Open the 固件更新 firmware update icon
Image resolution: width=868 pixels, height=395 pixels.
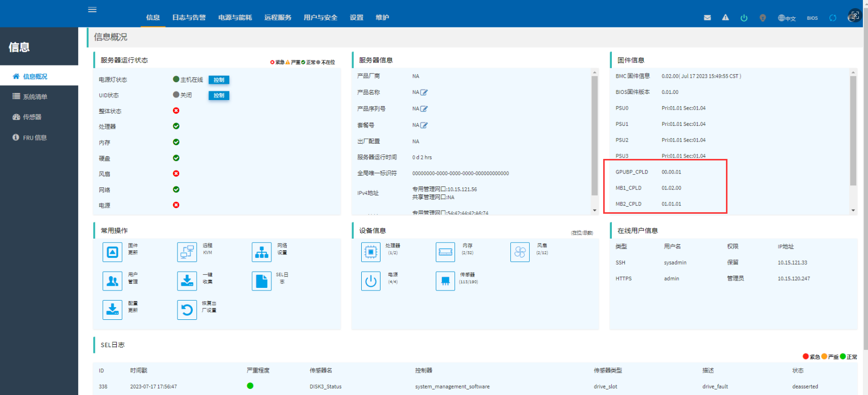point(112,252)
